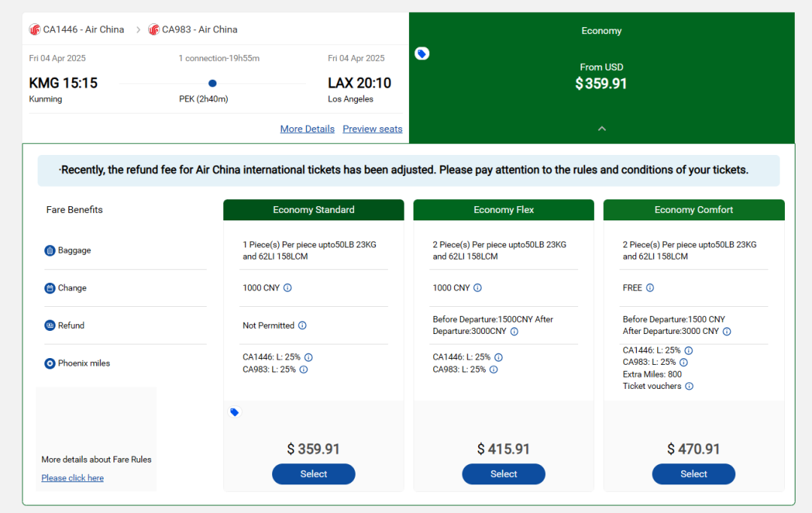Click the green Economy From USD $359.91 panel
The image size is (812, 513).
pos(601,77)
